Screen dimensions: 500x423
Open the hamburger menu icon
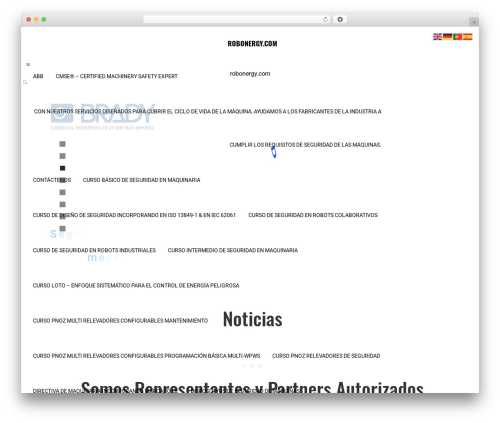(28, 64)
